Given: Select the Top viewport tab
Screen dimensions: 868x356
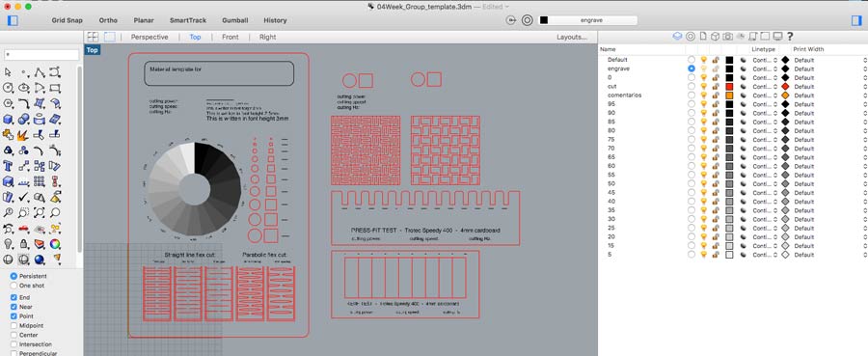Looking at the screenshot, I should [x=195, y=37].
